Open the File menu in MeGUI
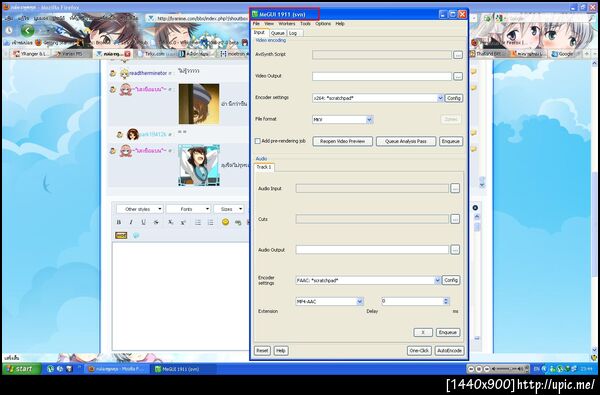The image size is (600, 395). coord(256,24)
